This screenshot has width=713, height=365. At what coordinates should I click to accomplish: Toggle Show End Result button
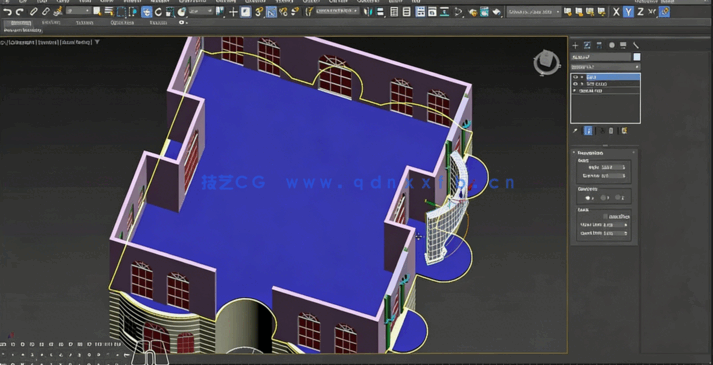(x=588, y=131)
